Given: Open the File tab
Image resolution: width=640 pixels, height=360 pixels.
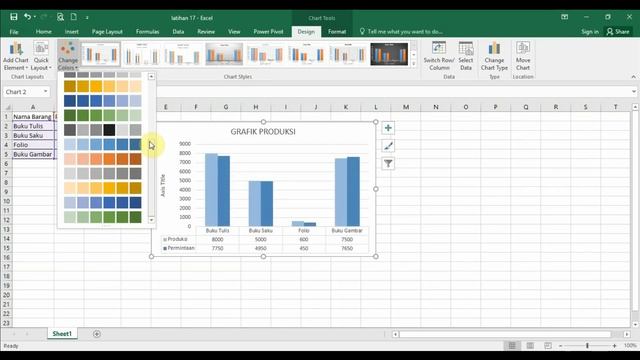Looking at the screenshot, I should pyautogui.click(x=14, y=31).
